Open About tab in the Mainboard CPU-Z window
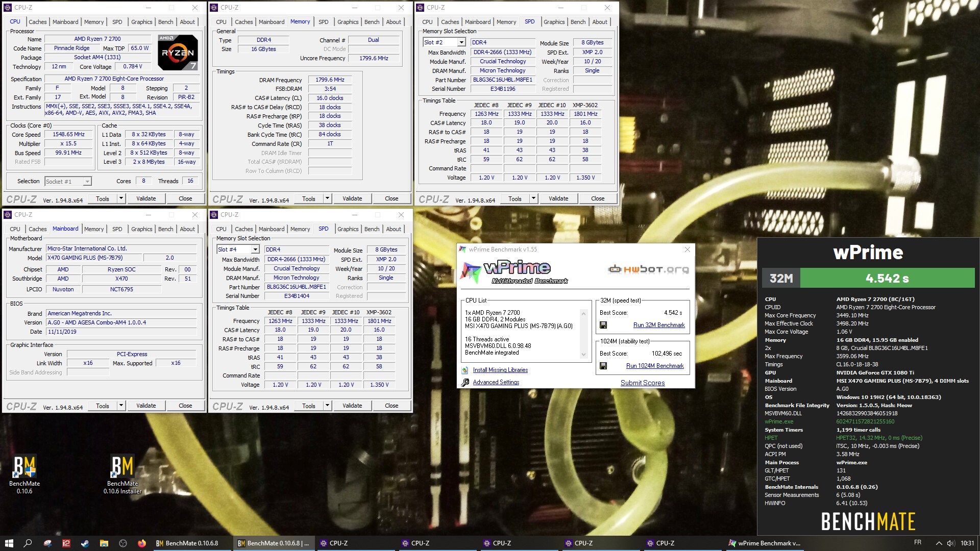The height and width of the screenshot is (551, 980). pos(187,229)
